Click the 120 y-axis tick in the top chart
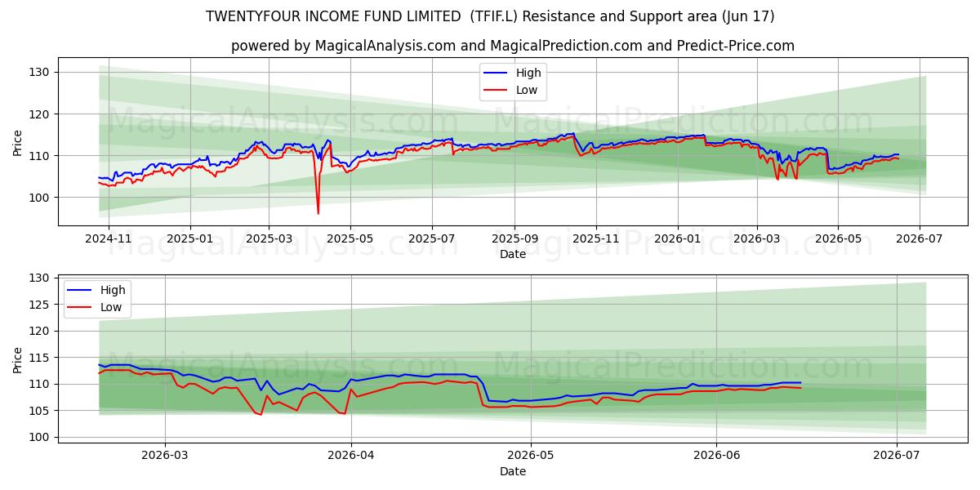Screen dimensions: 980x490 [39, 114]
